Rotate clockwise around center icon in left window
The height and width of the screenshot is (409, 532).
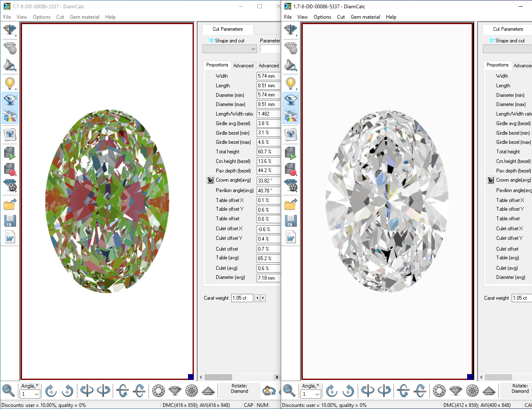(51, 391)
